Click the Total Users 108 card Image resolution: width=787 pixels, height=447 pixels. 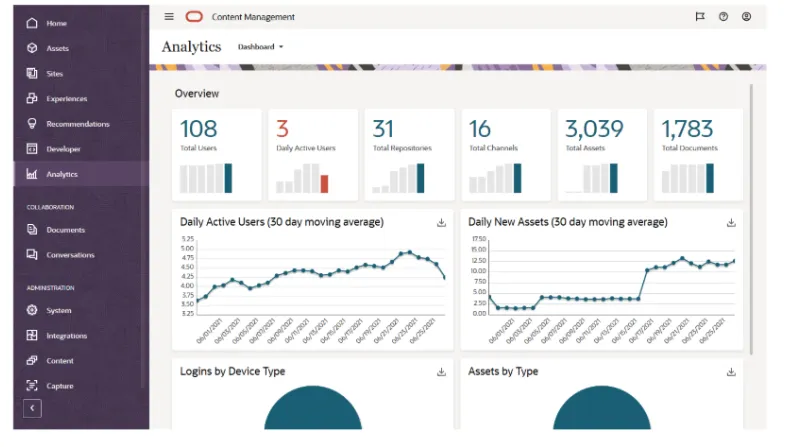click(x=216, y=155)
